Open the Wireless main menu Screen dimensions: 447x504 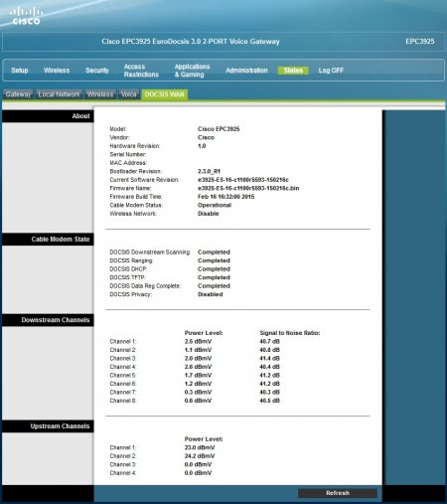tap(57, 71)
